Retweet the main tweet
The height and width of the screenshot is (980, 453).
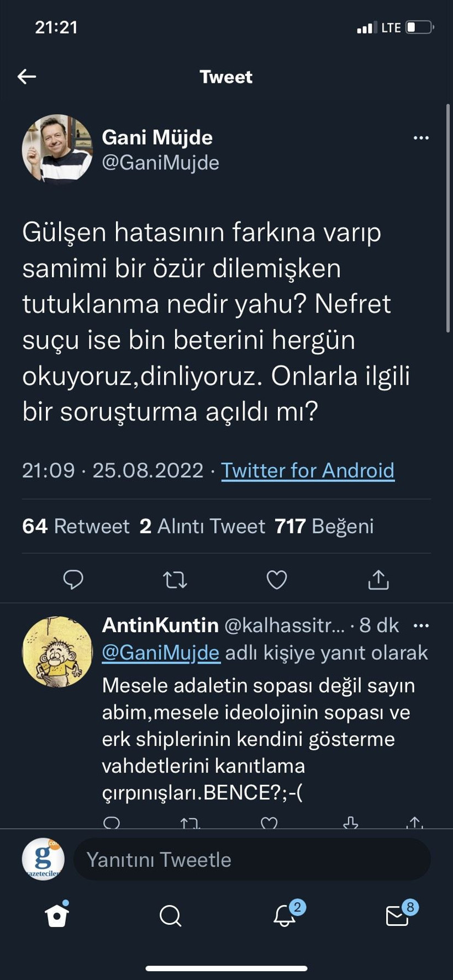click(x=175, y=580)
